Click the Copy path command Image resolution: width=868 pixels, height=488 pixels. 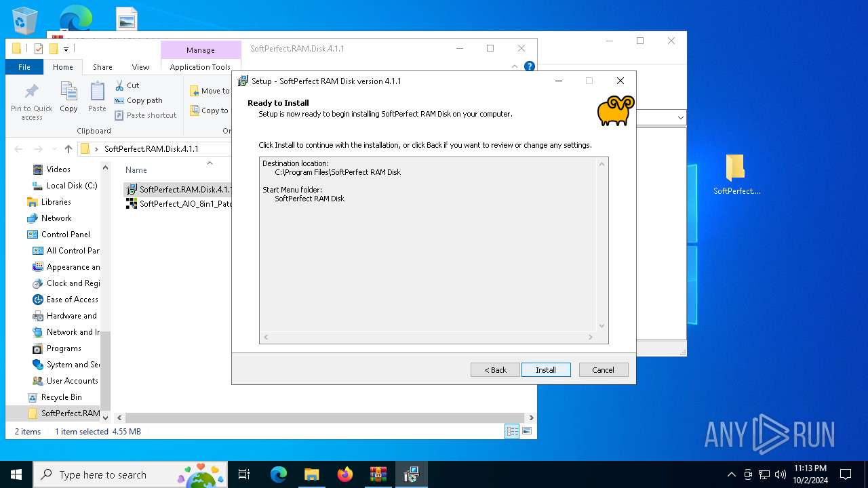pos(138,100)
